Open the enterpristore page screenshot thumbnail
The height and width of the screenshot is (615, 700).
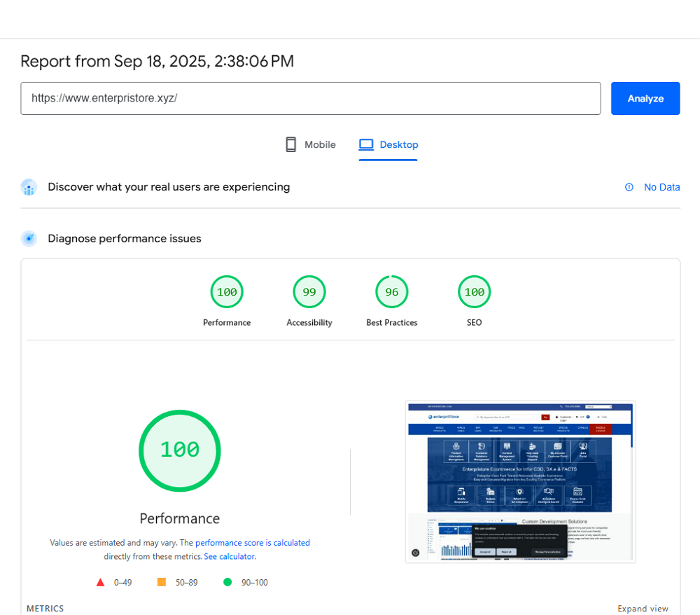pyautogui.click(x=520, y=481)
